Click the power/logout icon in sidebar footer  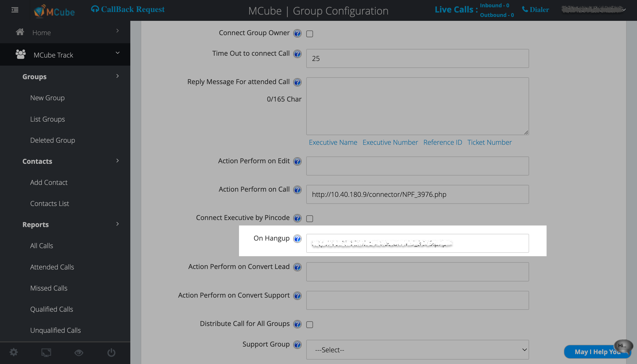(x=111, y=352)
